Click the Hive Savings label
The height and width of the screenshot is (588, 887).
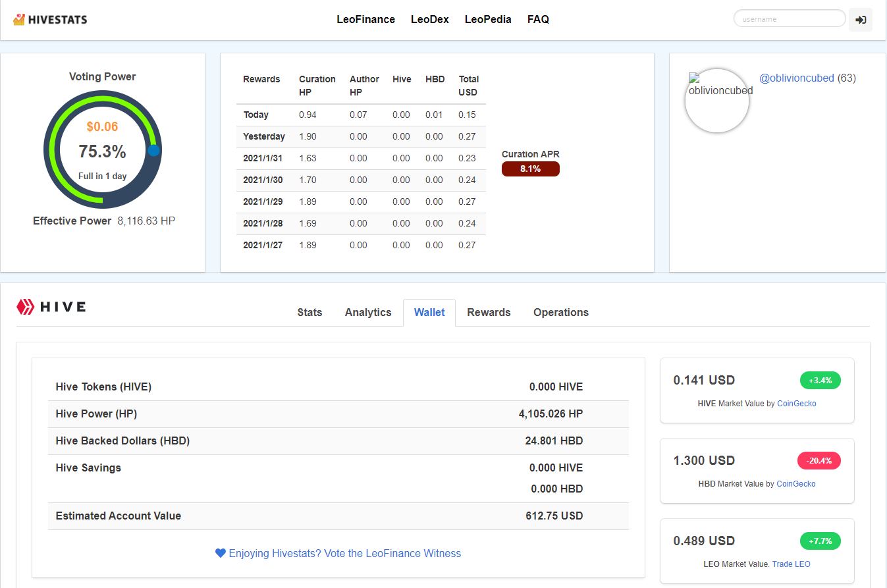point(88,468)
